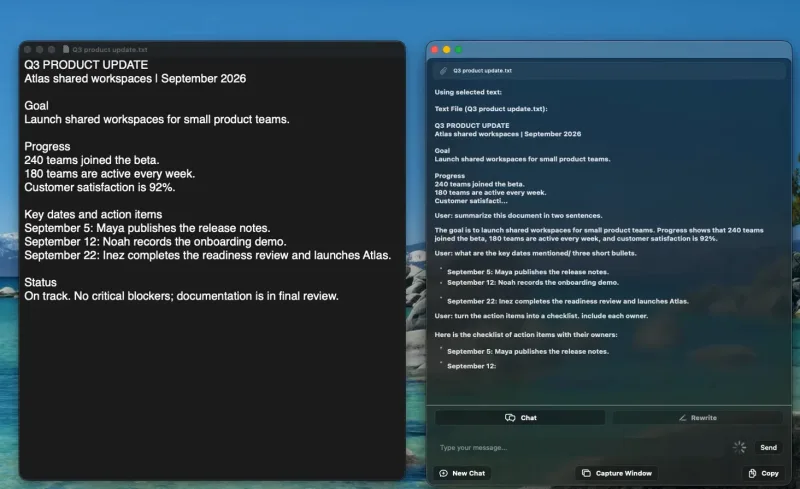Click the Capture Window icon

[586, 473]
